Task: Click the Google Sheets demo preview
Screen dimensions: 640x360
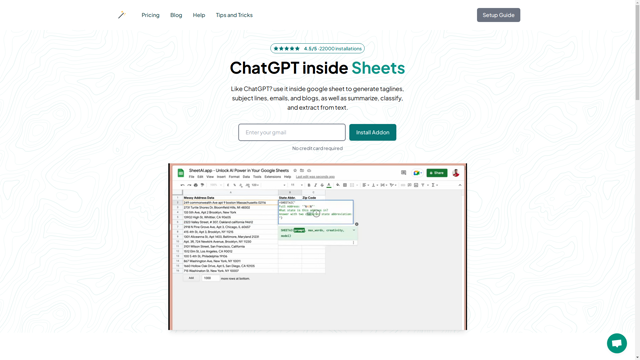Action: (x=318, y=247)
